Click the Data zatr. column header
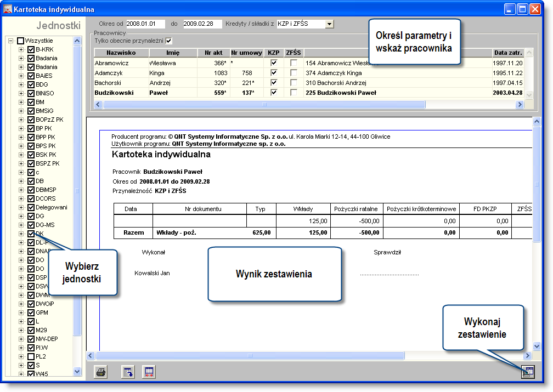Screen dimensions: 553x392 [x=508, y=53]
